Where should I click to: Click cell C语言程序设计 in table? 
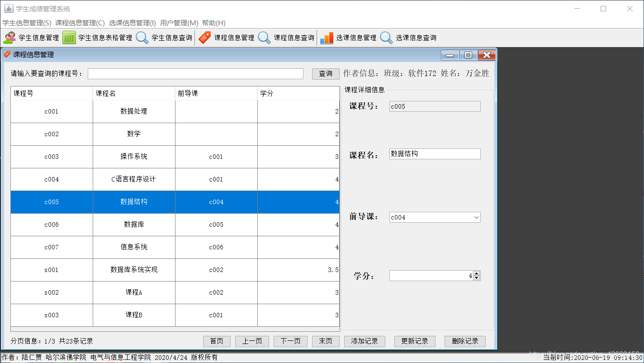[134, 179]
